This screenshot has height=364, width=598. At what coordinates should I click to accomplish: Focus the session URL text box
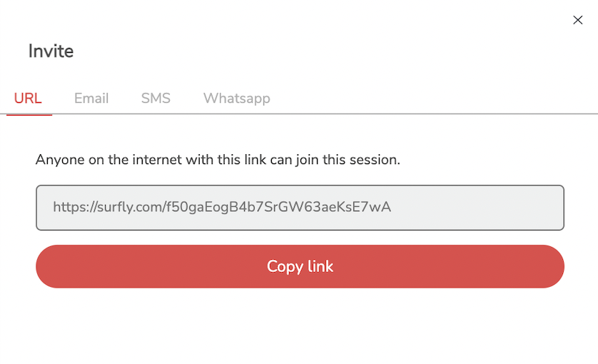point(300,208)
